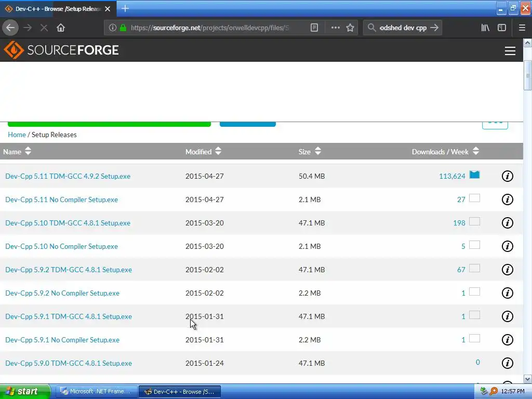
Task: Click the orange magnifier tray icon
Action: point(494,392)
